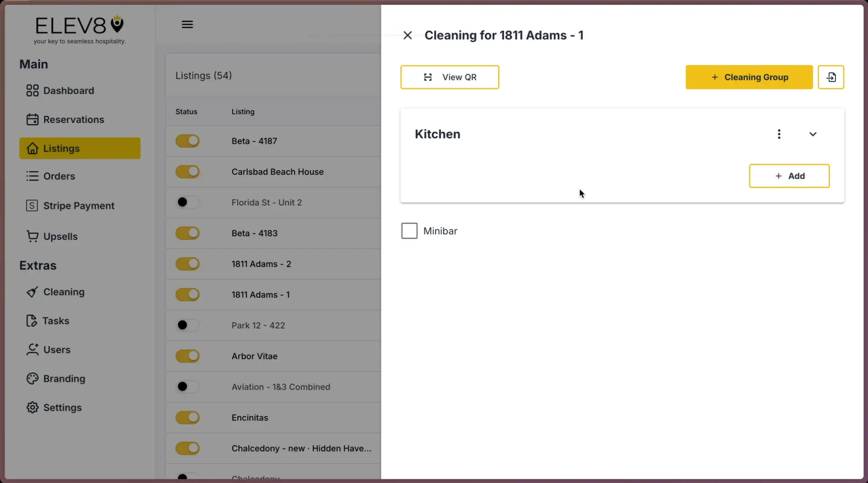The height and width of the screenshot is (483, 868).
Task: Click the import document icon beside Cleaning Group
Action: [x=831, y=77]
